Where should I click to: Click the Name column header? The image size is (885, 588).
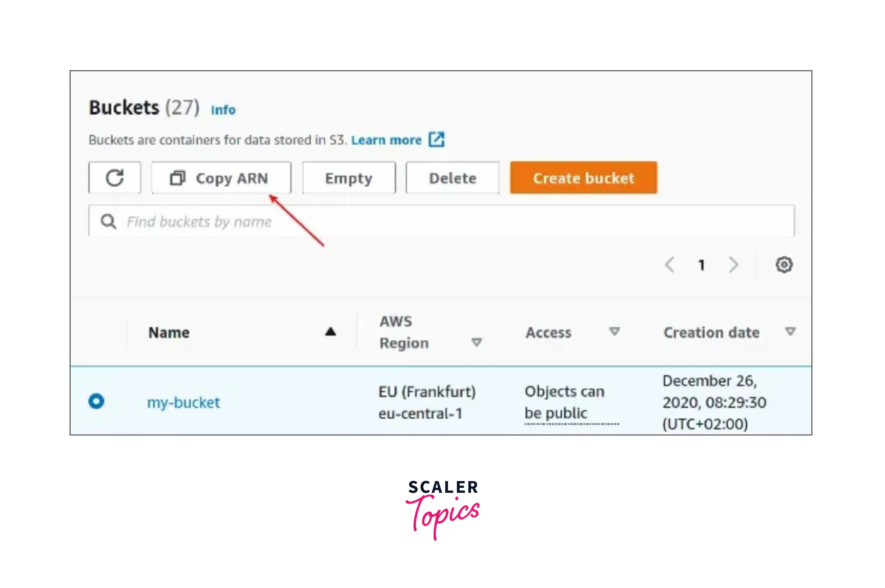tap(169, 333)
